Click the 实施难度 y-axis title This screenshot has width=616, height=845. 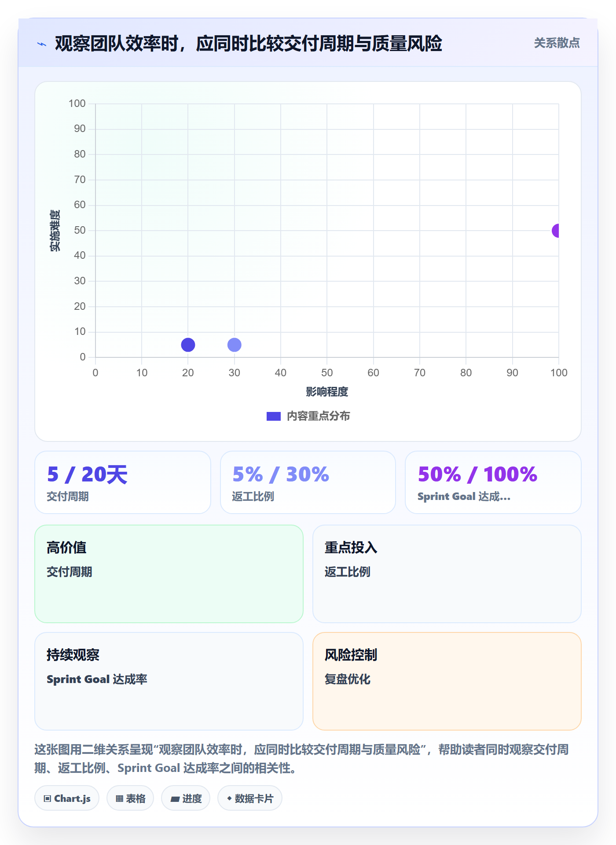click(55, 231)
